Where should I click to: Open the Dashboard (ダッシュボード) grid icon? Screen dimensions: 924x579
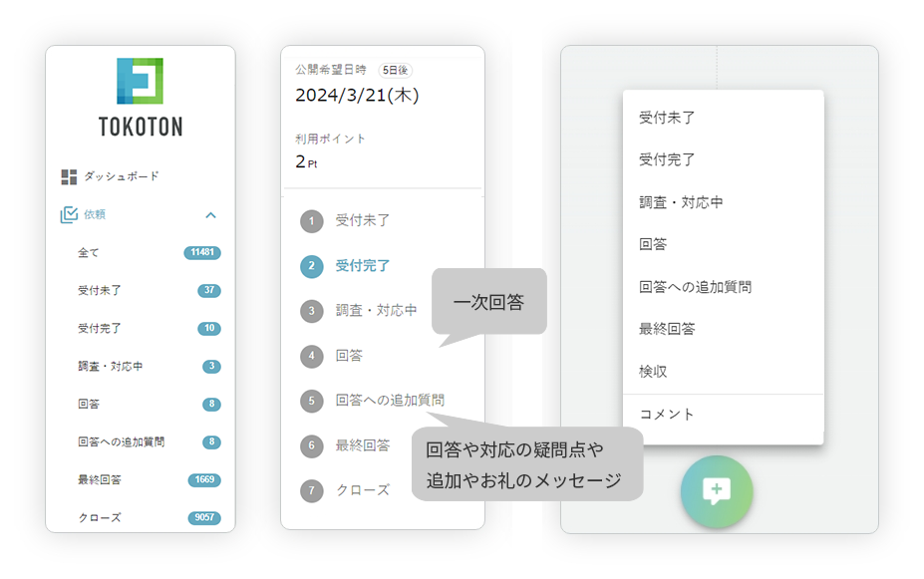click(x=69, y=176)
